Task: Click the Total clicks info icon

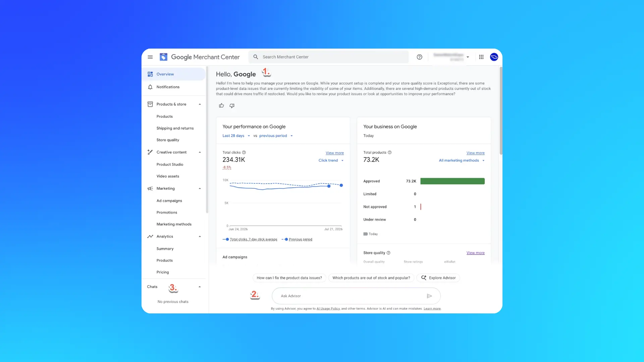Action: point(244,153)
